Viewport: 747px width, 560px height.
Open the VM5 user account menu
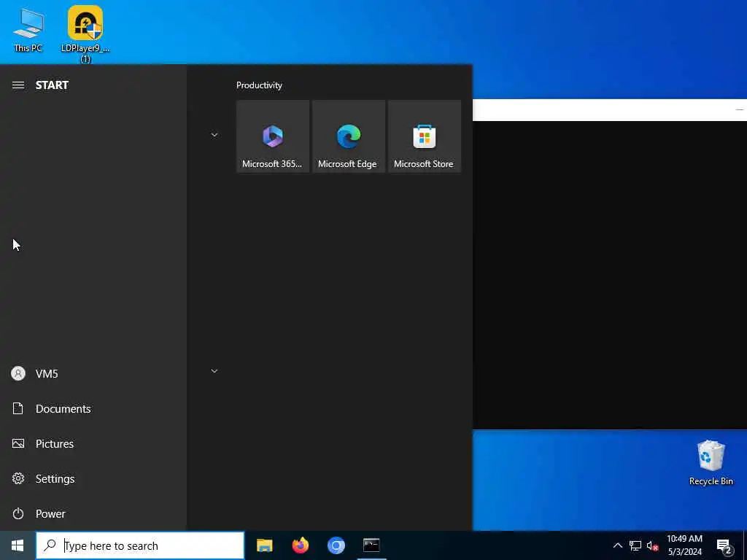click(93, 374)
